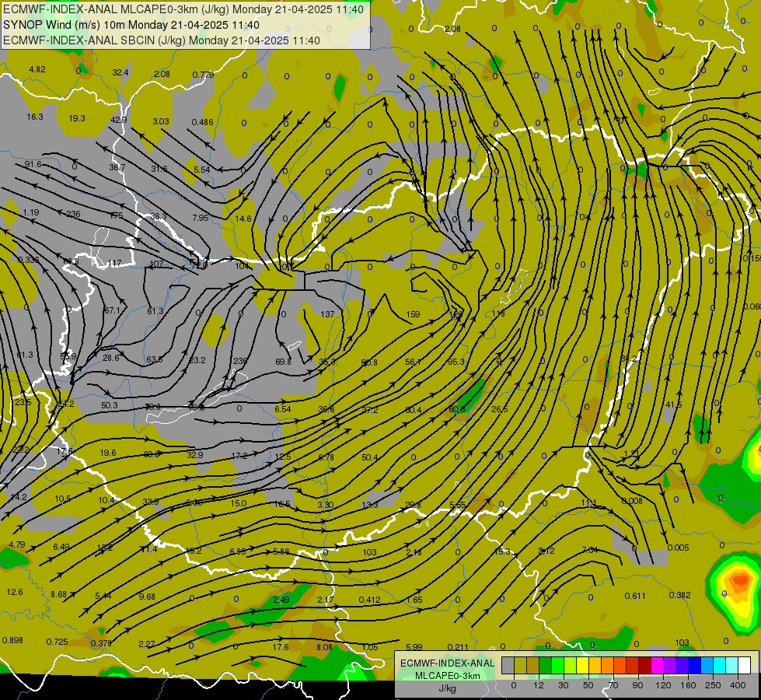This screenshot has height=700, width=761.
Task: Pick the pure blue legend swatch
Action: pyautogui.click(x=695, y=665)
